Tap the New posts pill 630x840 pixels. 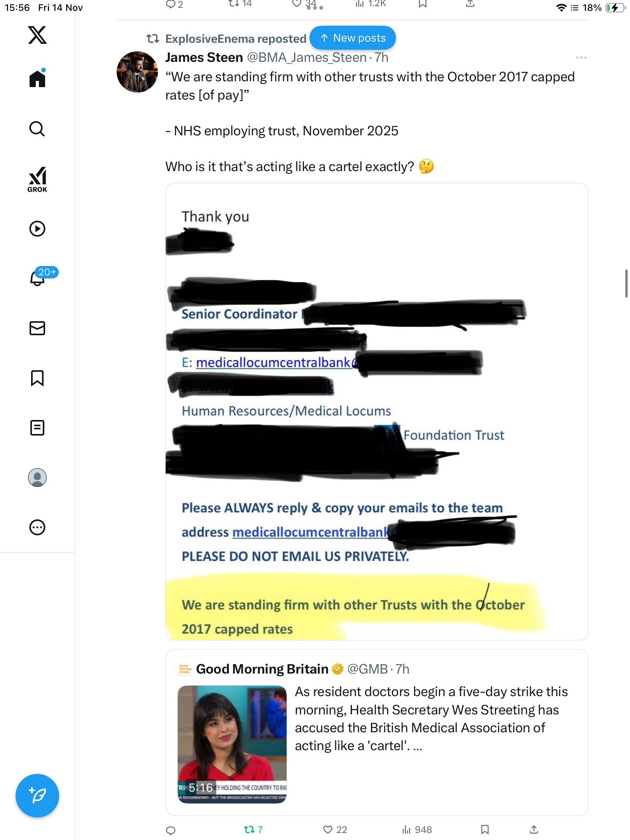click(x=353, y=38)
